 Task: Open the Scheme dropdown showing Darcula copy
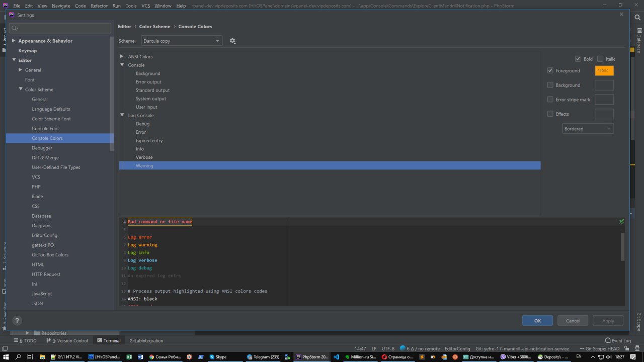(181, 41)
